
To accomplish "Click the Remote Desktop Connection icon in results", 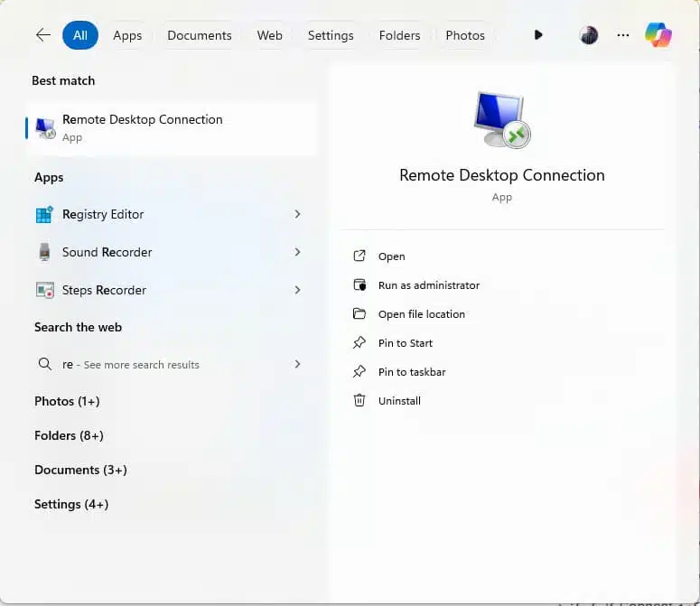I will point(45,128).
